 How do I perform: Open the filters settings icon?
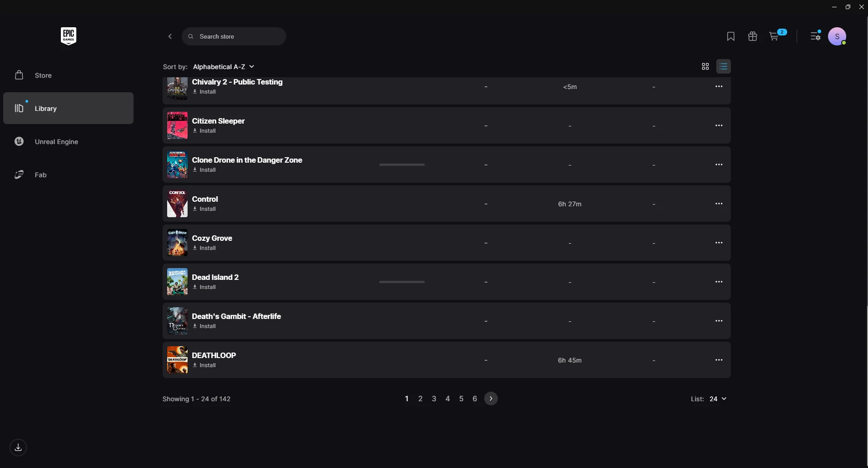[816, 35]
